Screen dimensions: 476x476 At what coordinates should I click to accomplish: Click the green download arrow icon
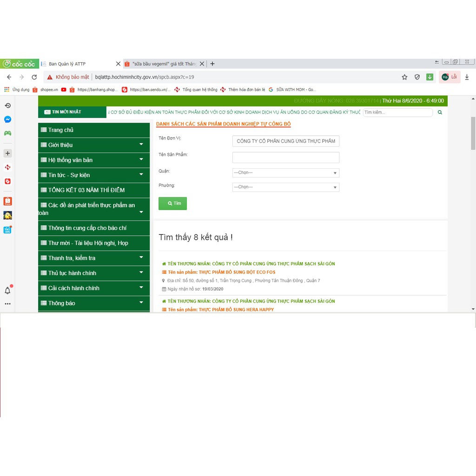(430, 77)
